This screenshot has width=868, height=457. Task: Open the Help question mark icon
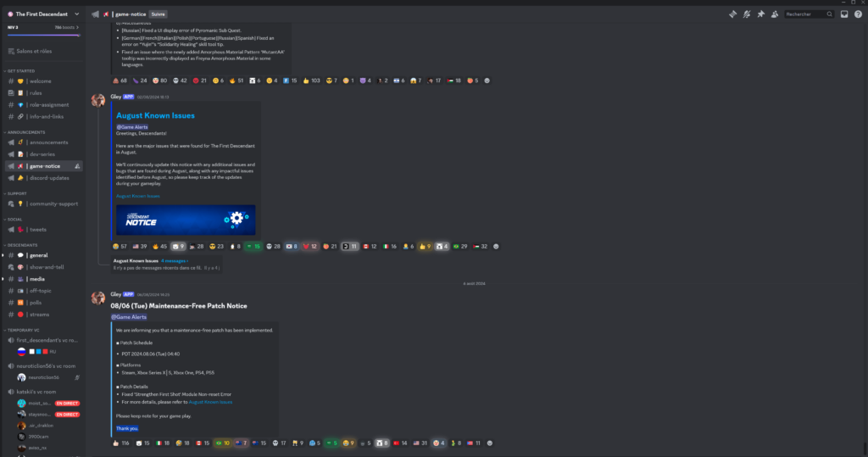click(858, 14)
